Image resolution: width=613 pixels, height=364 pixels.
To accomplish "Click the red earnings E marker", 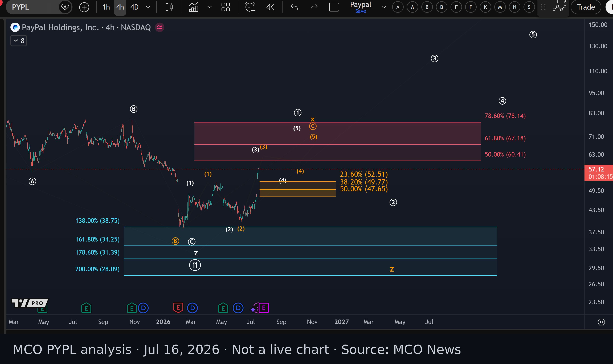I will [178, 308].
